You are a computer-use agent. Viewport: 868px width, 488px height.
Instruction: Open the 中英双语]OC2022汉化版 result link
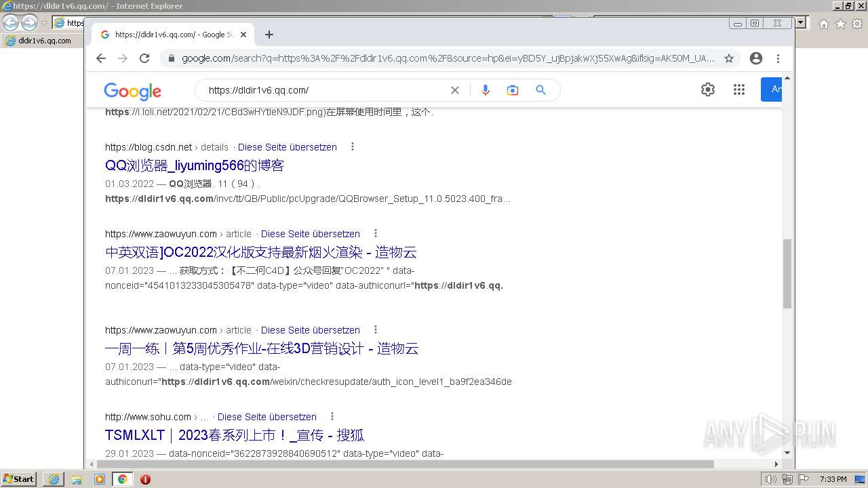point(260,252)
